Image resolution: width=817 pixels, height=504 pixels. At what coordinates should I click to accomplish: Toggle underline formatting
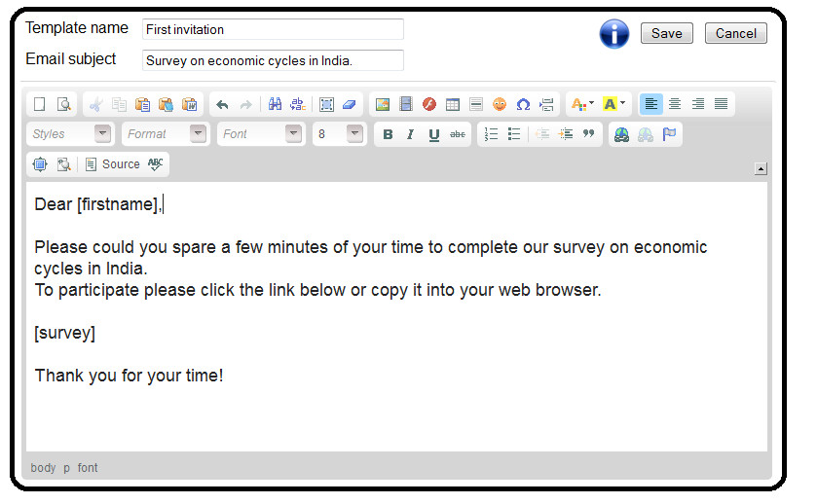coord(434,134)
